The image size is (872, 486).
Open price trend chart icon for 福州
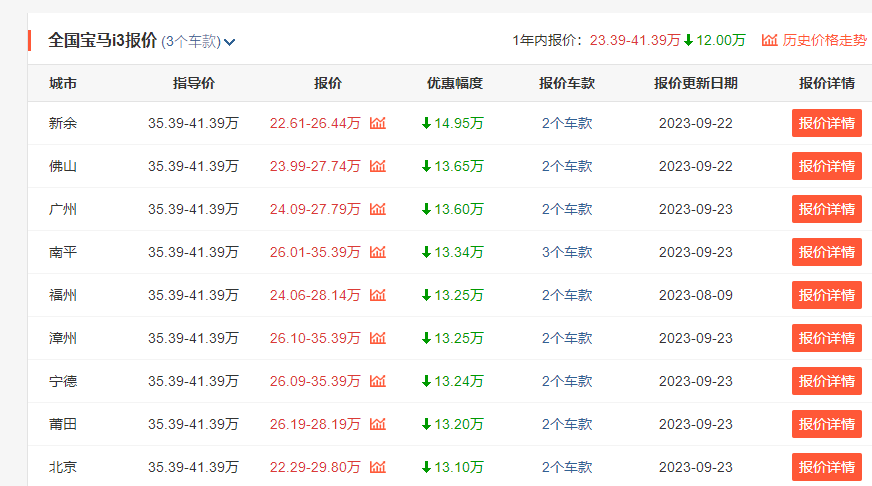pos(378,295)
